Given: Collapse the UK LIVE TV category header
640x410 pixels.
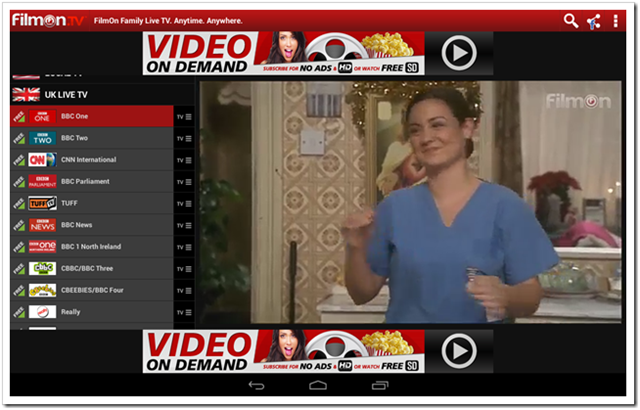Looking at the screenshot, I should [102, 95].
